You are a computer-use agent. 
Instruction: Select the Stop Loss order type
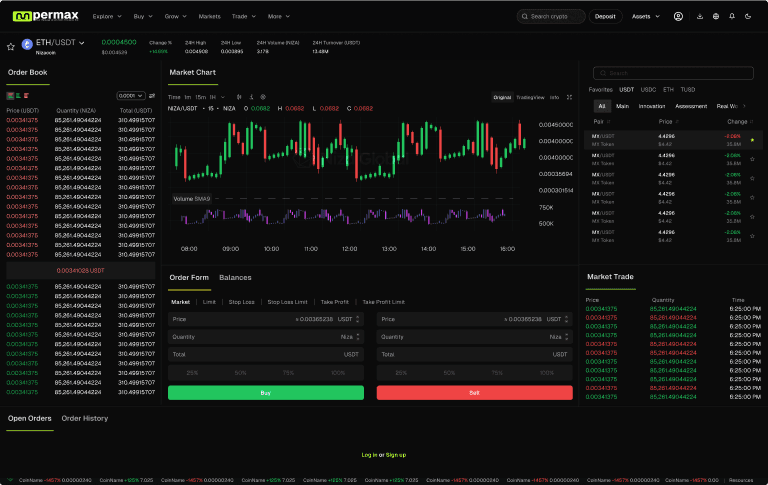coord(241,302)
